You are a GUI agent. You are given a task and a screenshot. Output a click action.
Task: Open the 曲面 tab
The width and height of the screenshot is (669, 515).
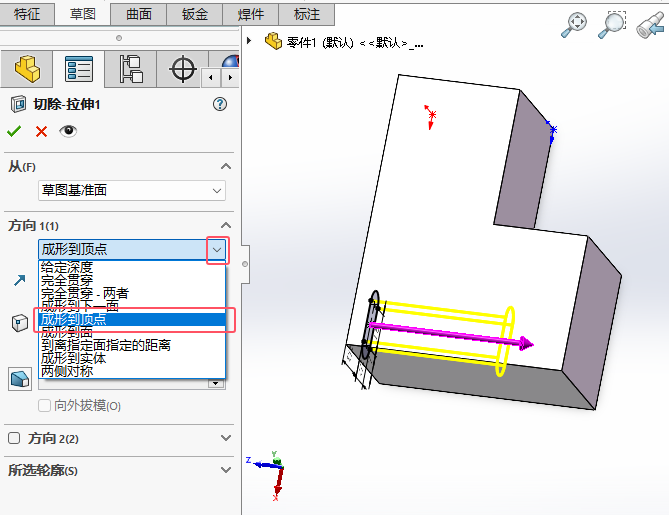tap(139, 14)
